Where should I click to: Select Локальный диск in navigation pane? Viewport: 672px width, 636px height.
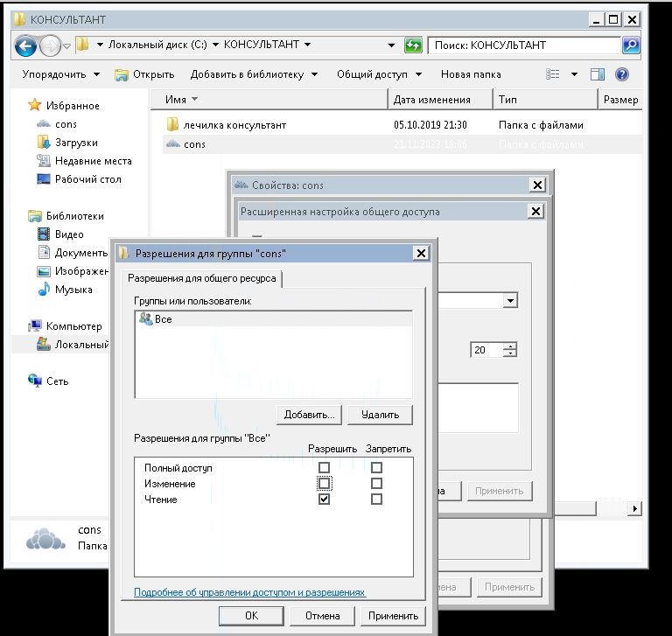pyautogui.click(x=73, y=345)
